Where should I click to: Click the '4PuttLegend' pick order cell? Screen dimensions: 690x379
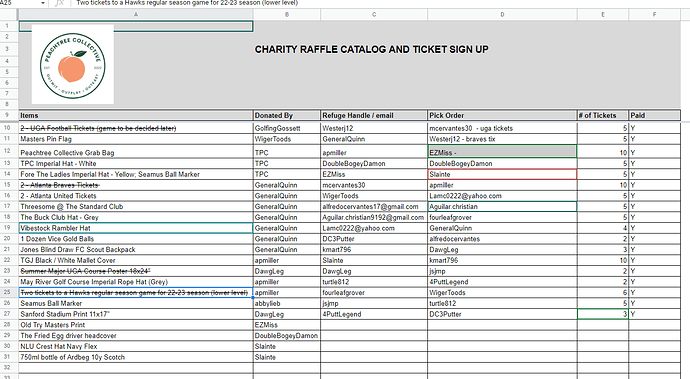click(502, 282)
